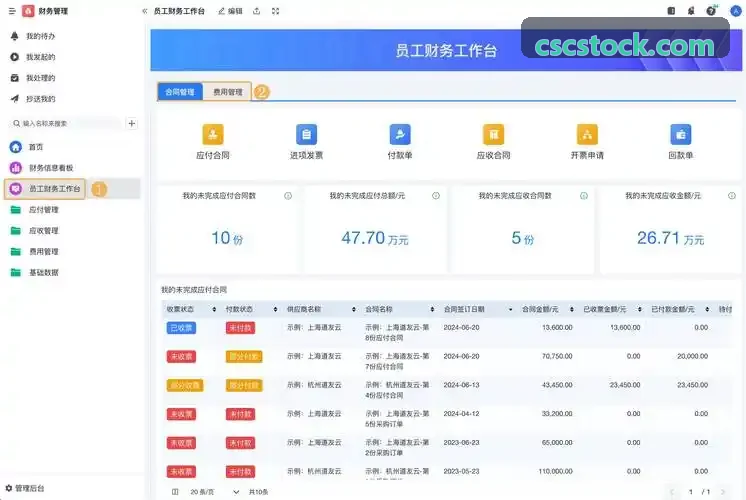The image size is (746, 500).
Task: Click the 26.71 万元 statistic value
Action: tap(670, 238)
